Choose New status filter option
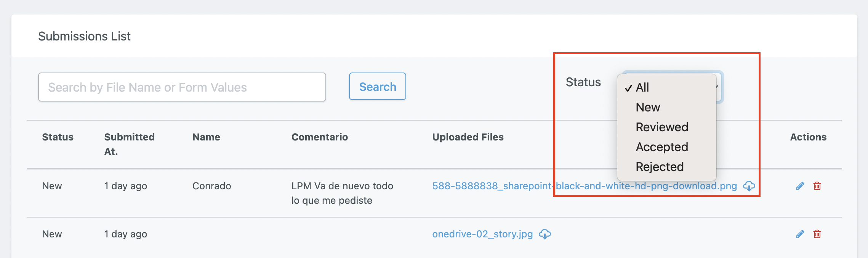 667,107
